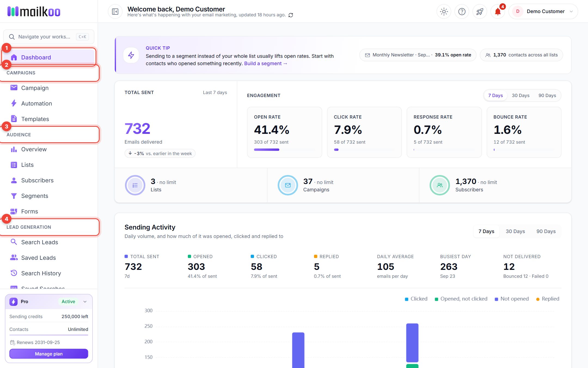Click the Monthly Newsletter open rate chip
Viewport: 588px width, 368px height.
point(418,55)
